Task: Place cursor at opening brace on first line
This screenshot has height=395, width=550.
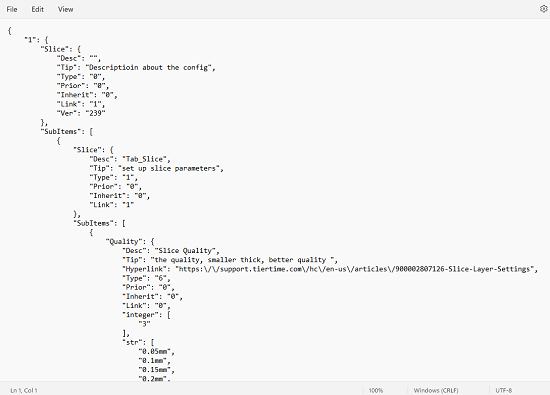Action: pyautogui.click(x=9, y=31)
